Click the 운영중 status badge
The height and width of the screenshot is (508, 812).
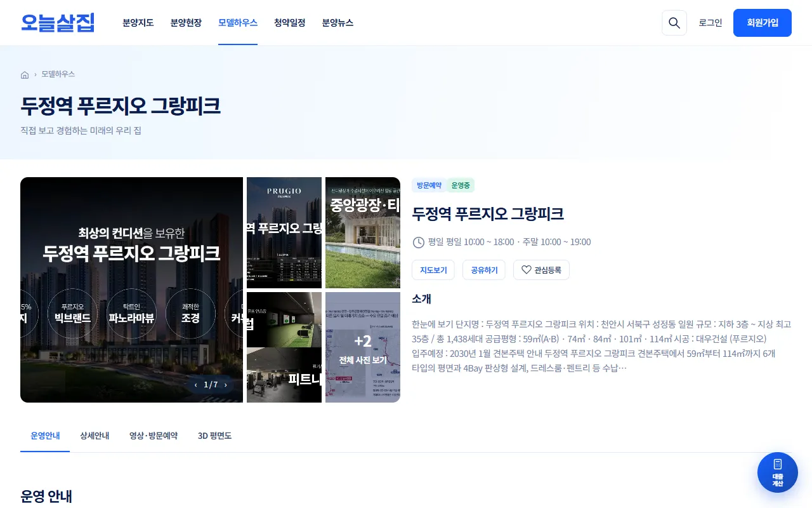461,185
